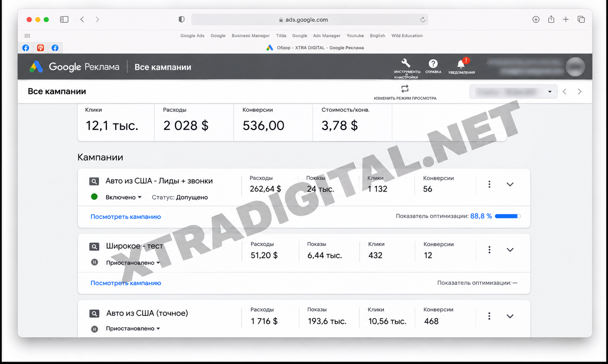Image resolution: width=608 pixels, height=364 pixels.
Task: Go to previous date range arrow
Action: click(564, 91)
